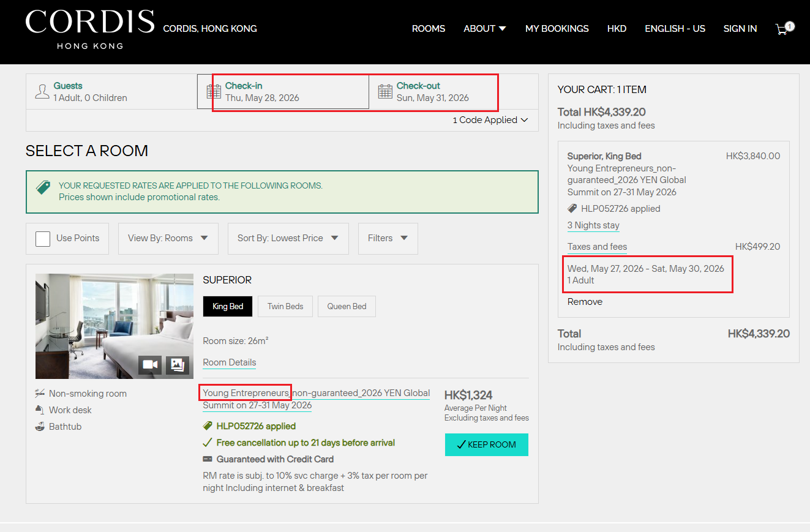Click the Keep Room button
The image size is (810, 532).
coord(486,444)
